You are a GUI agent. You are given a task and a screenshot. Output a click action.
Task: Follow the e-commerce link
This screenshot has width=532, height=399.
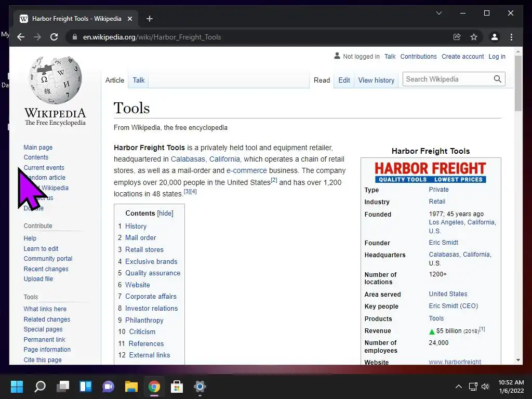tap(247, 170)
